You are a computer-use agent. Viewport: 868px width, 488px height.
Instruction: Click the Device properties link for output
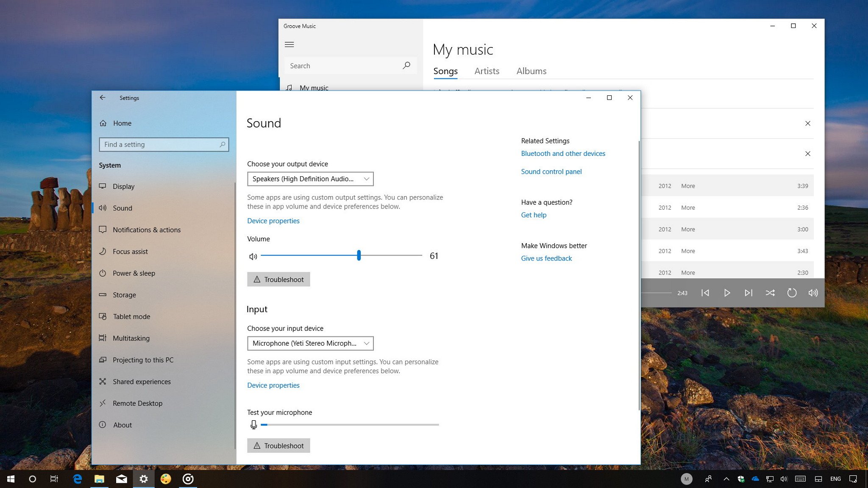273,220
